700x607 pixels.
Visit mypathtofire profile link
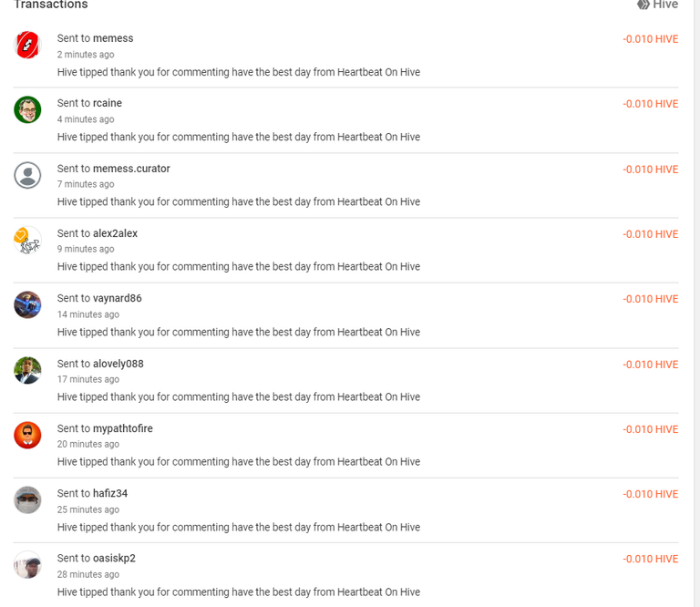[x=123, y=428]
